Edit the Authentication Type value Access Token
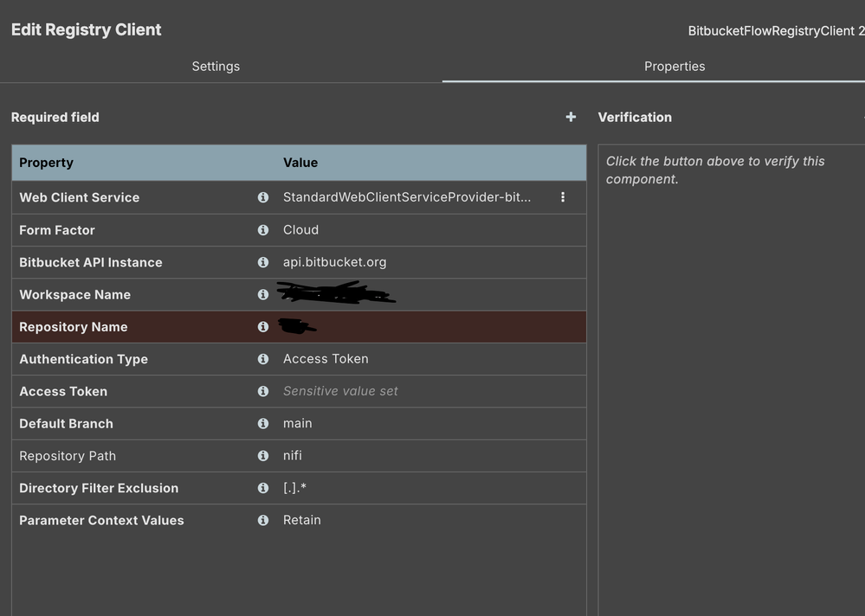The width and height of the screenshot is (865, 616). pyautogui.click(x=326, y=359)
